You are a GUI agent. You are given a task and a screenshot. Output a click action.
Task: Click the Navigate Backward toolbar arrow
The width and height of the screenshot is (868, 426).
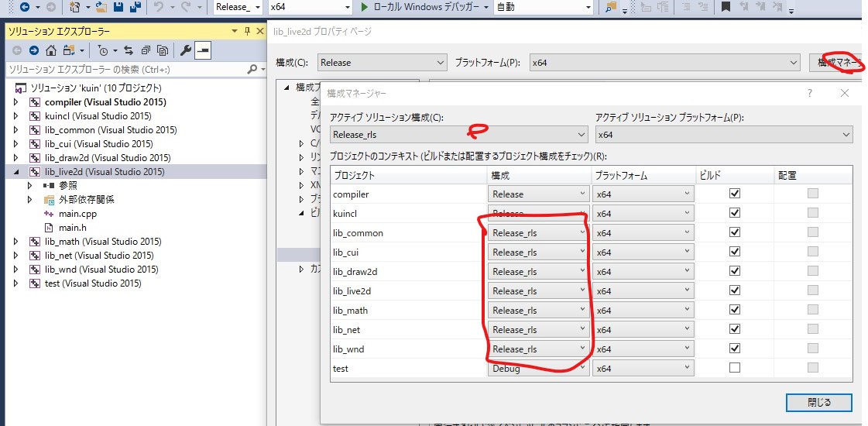[25, 7]
